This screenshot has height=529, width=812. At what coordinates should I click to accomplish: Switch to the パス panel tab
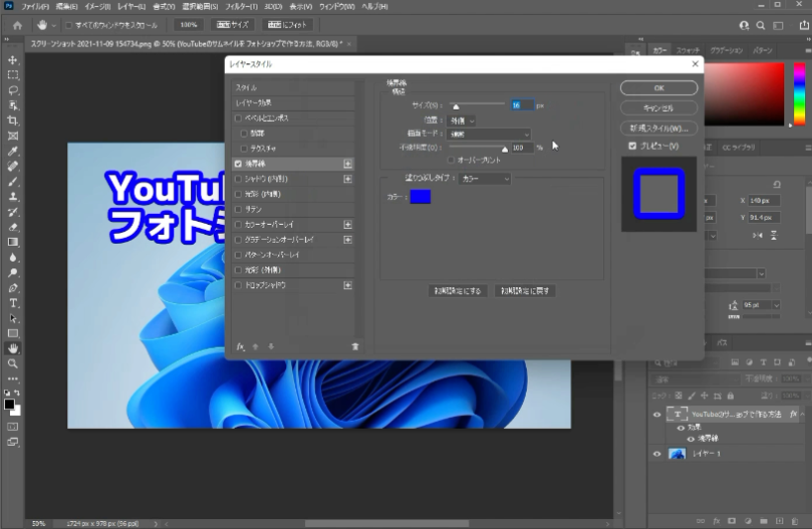point(722,343)
